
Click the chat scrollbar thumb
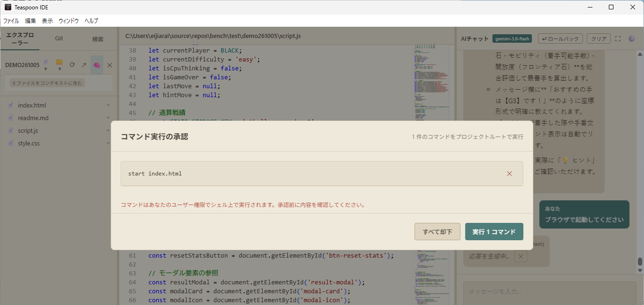click(x=639, y=261)
